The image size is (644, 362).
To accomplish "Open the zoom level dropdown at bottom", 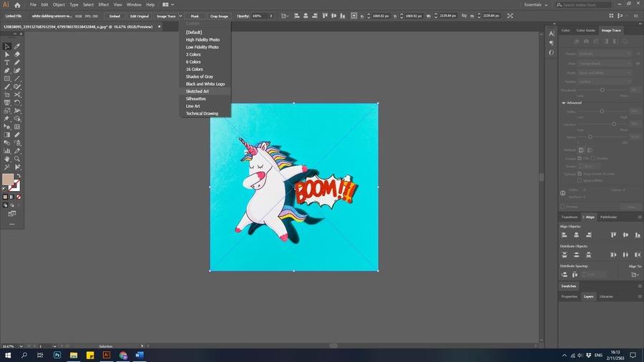I will (21, 346).
